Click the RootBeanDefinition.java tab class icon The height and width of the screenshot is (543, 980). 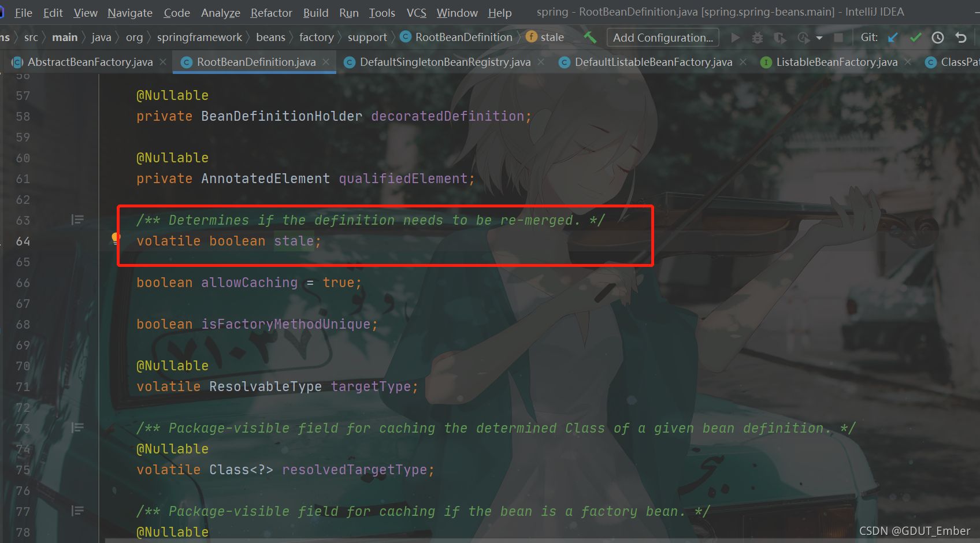click(186, 62)
